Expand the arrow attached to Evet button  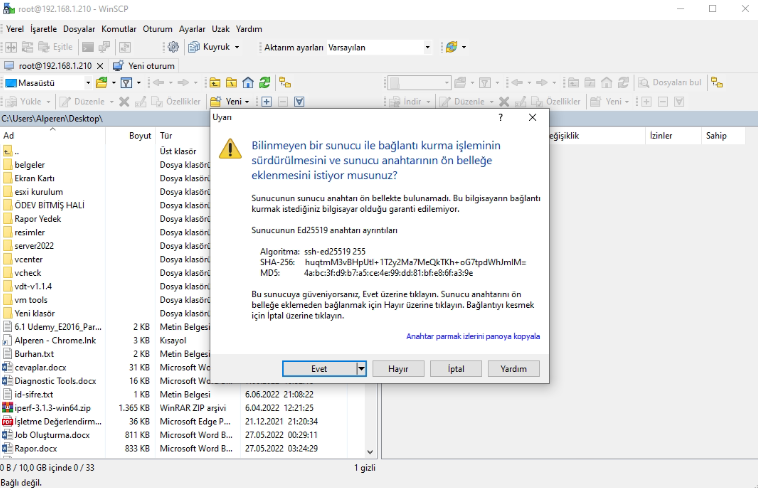coord(361,369)
